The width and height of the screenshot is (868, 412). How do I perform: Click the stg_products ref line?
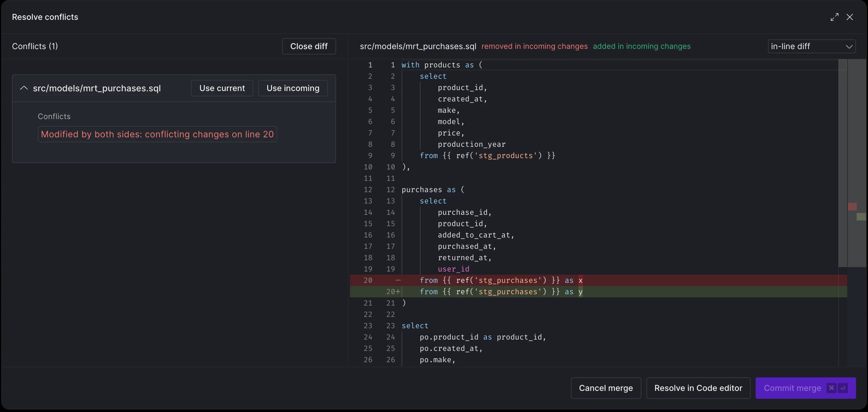(x=487, y=155)
